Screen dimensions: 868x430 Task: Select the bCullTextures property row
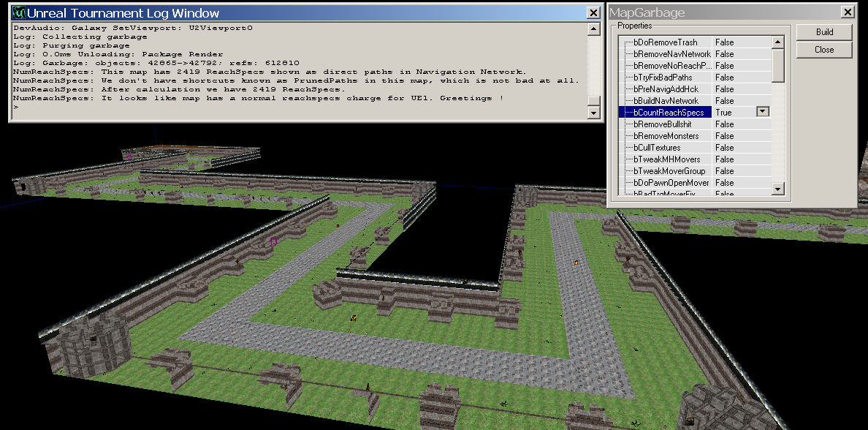click(696, 148)
